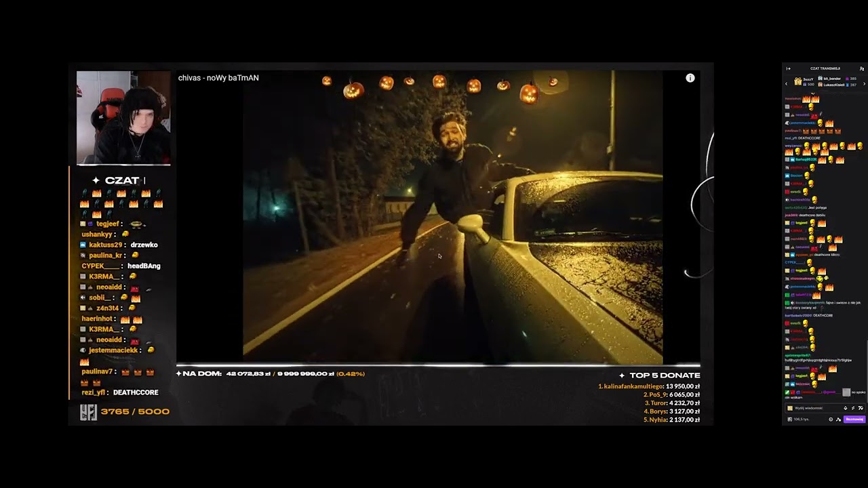This screenshot has height=488, width=868.
Task: Click the '3765 / 5000' goal counter
Action: tap(135, 411)
